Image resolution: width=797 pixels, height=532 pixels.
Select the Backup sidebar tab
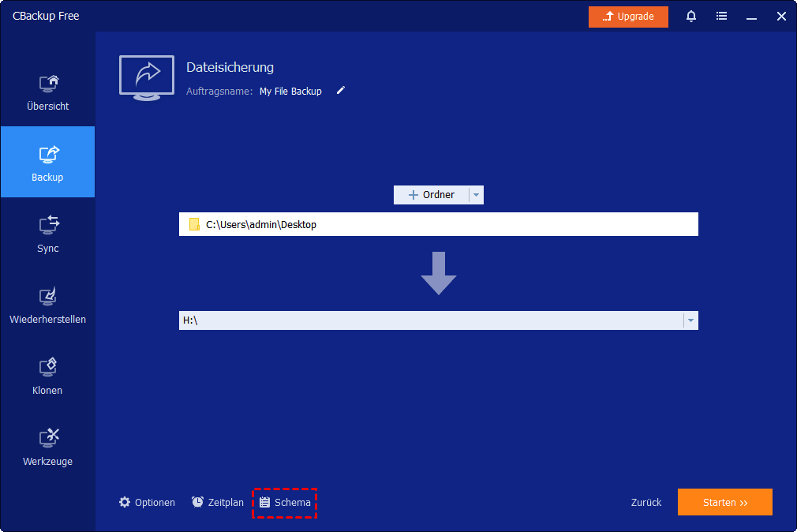pyautogui.click(x=47, y=163)
